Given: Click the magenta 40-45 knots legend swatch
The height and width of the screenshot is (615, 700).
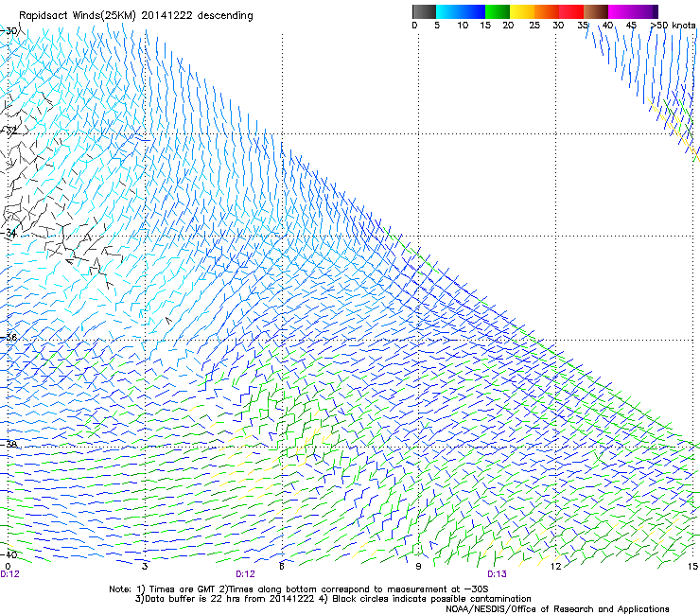Looking at the screenshot, I should [x=621, y=11].
